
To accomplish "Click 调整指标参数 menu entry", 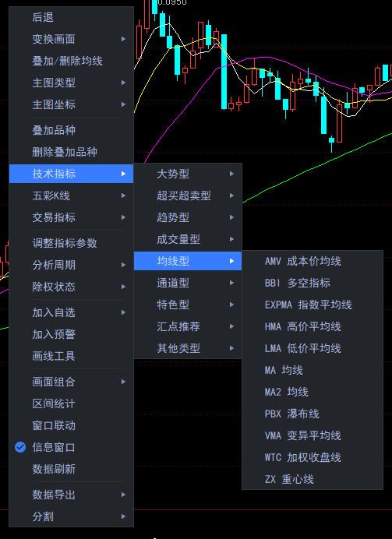I will click(71, 243).
